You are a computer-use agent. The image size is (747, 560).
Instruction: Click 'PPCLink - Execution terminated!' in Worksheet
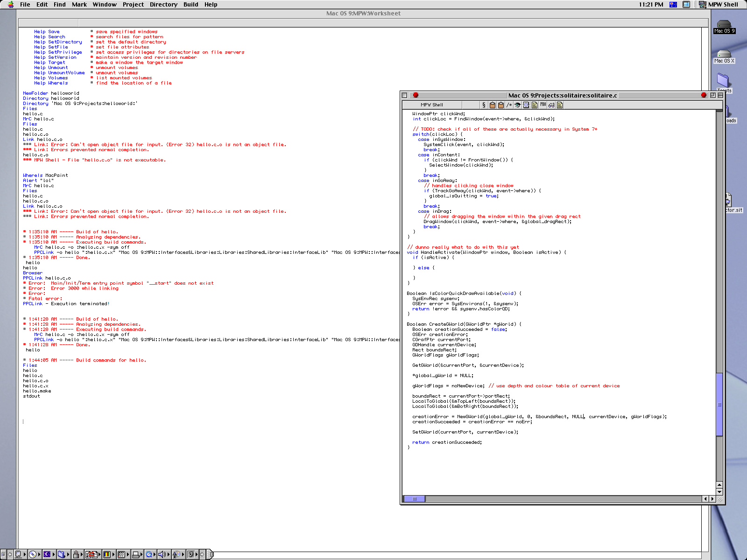pyautogui.click(x=66, y=304)
